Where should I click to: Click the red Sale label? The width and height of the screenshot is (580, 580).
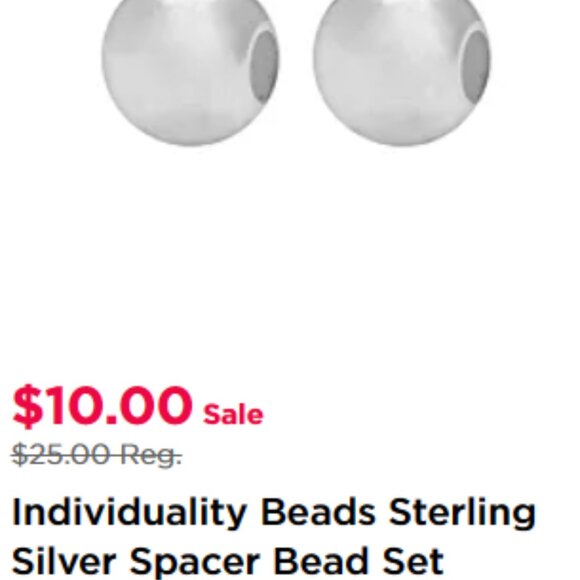[233, 414]
